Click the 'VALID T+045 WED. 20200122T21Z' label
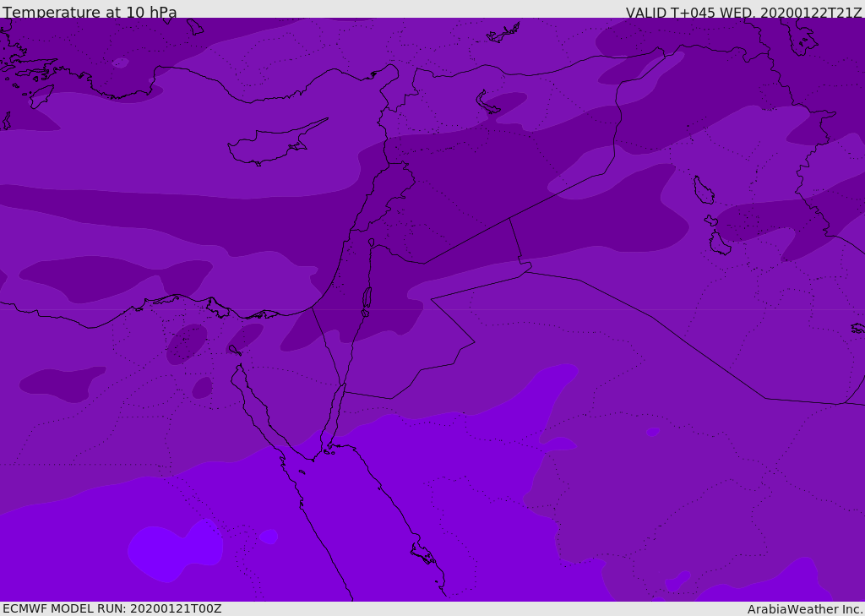Image resolution: width=865 pixels, height=616 pixels. (743, 12)
